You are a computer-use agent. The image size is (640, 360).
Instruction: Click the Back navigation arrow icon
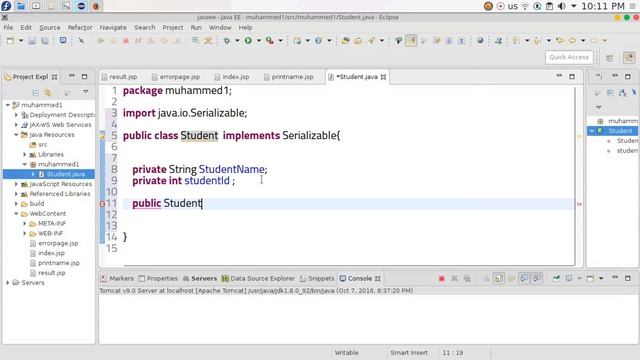[x=572, y=40]
